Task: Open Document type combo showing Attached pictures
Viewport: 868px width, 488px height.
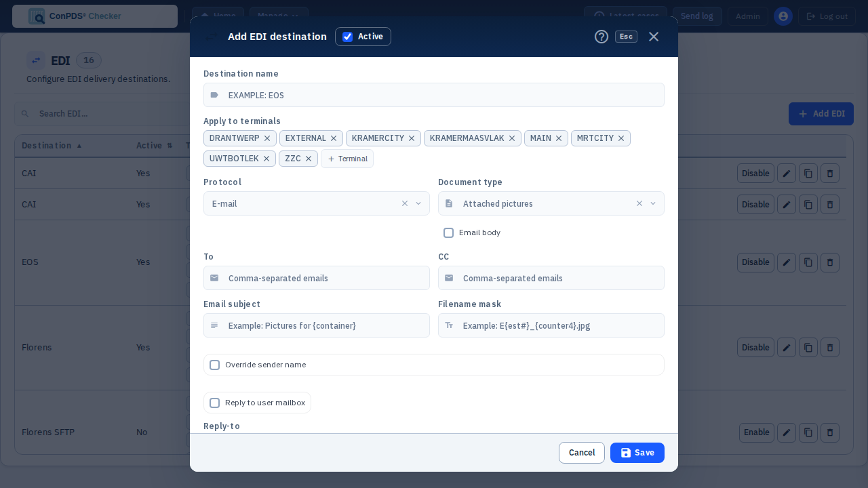Action: (551, 203)
